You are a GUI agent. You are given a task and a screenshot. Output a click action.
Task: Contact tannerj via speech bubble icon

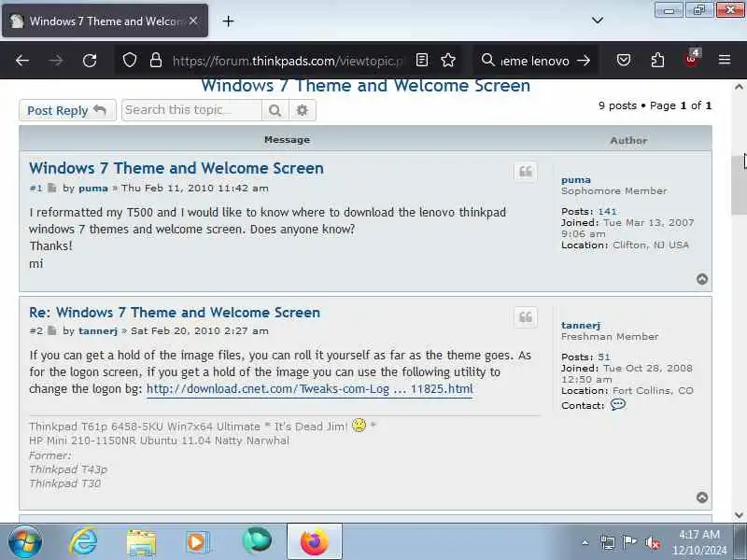tap(618, 405)
